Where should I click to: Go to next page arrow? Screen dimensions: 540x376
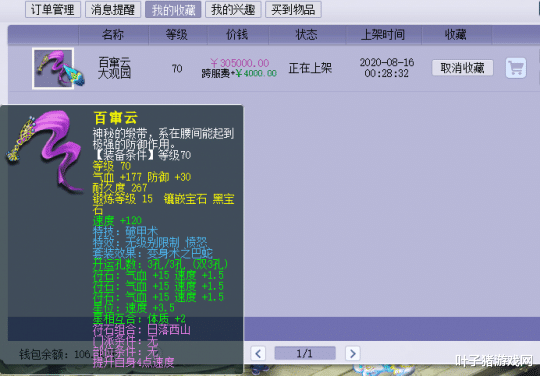[353, 353]
